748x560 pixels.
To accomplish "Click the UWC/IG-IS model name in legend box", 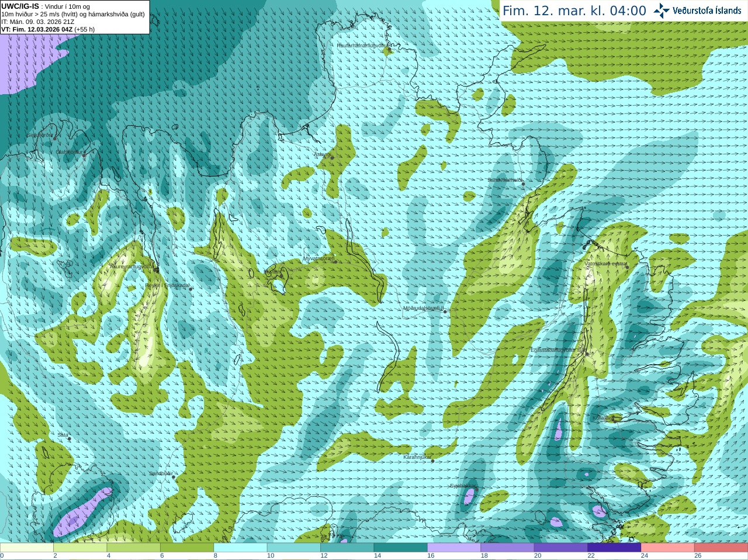I will point(20,6).
